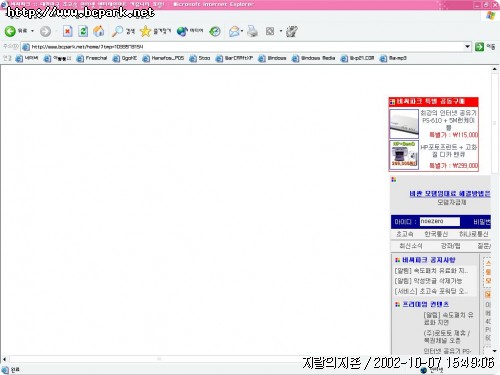The width and height of the screenshot is (500, 375).
Task: Click the rightmost edit tool icon in toolbar
Action: point(292,31)
